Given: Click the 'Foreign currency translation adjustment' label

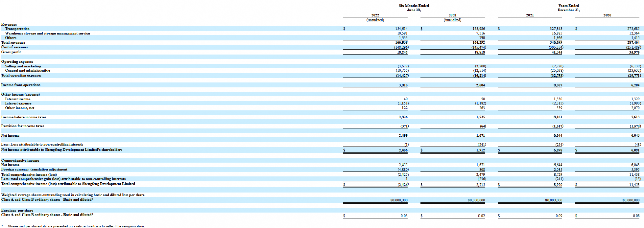Looking at the screenshot, I should point(34,169).
